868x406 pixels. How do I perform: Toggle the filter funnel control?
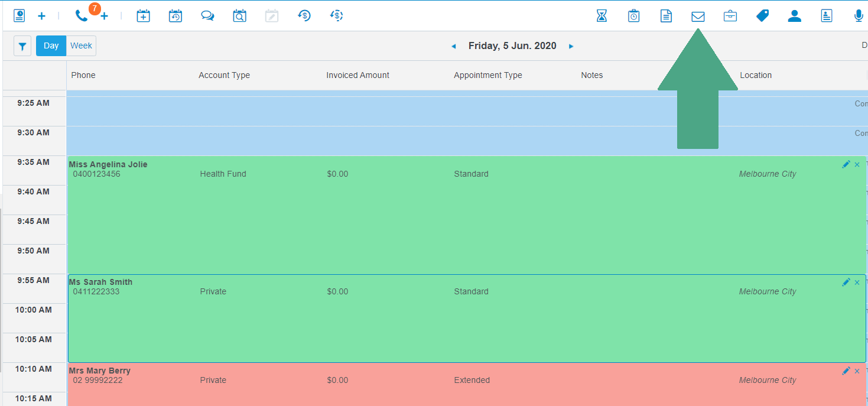coord(22,46)
